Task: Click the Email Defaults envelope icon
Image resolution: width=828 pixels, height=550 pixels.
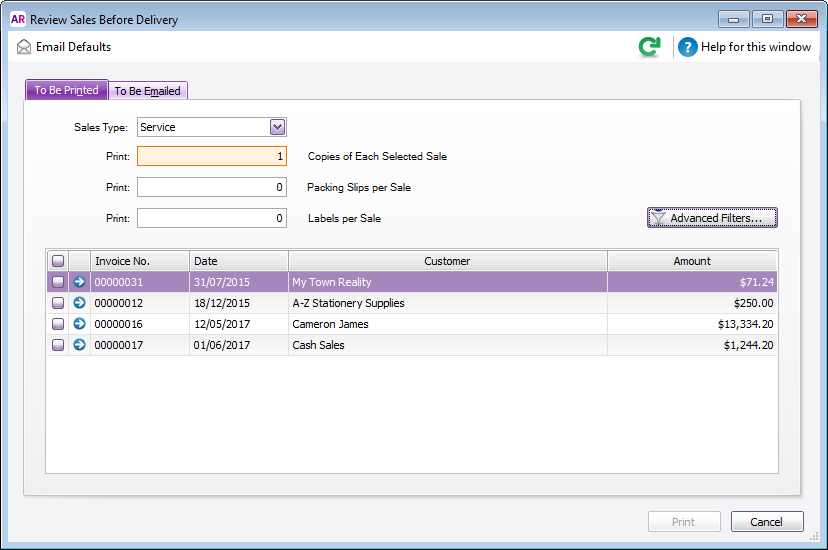Action: click(x=24, y=47)
